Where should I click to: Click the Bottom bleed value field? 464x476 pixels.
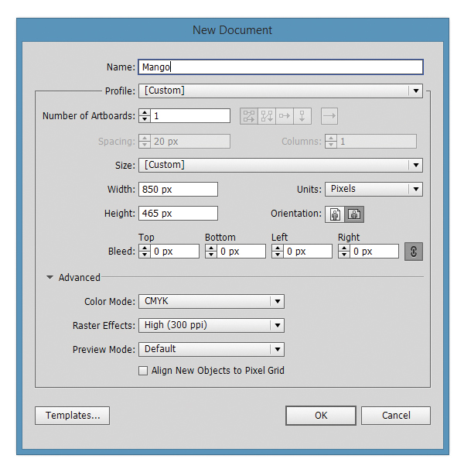tap(241, 252)
